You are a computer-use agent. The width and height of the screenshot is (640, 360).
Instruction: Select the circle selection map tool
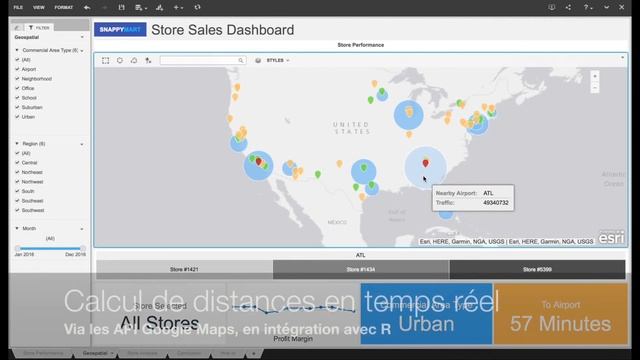(x=120, y=60)
